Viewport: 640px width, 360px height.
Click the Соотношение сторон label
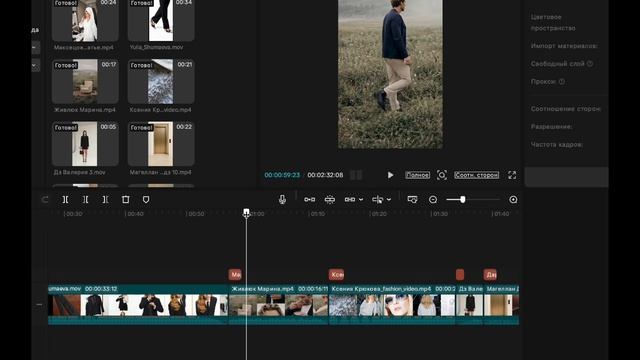click(566, 109)
